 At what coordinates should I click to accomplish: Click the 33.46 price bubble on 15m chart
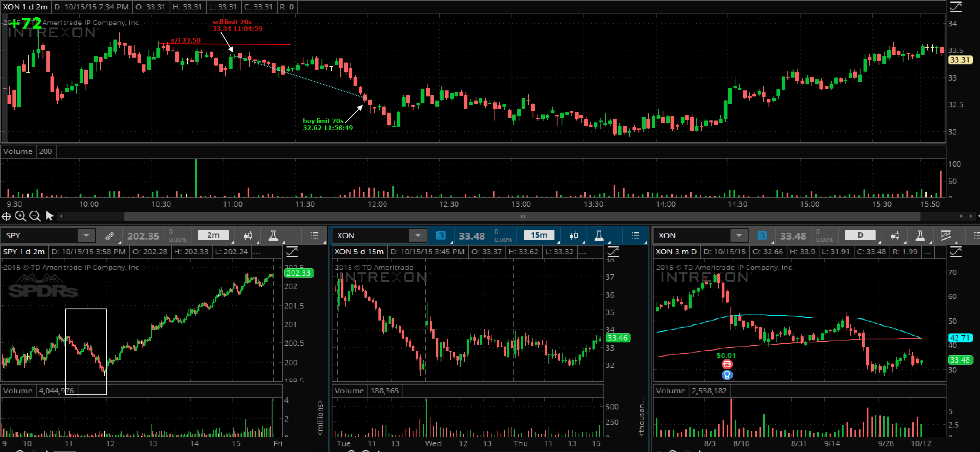click(617, 337)
